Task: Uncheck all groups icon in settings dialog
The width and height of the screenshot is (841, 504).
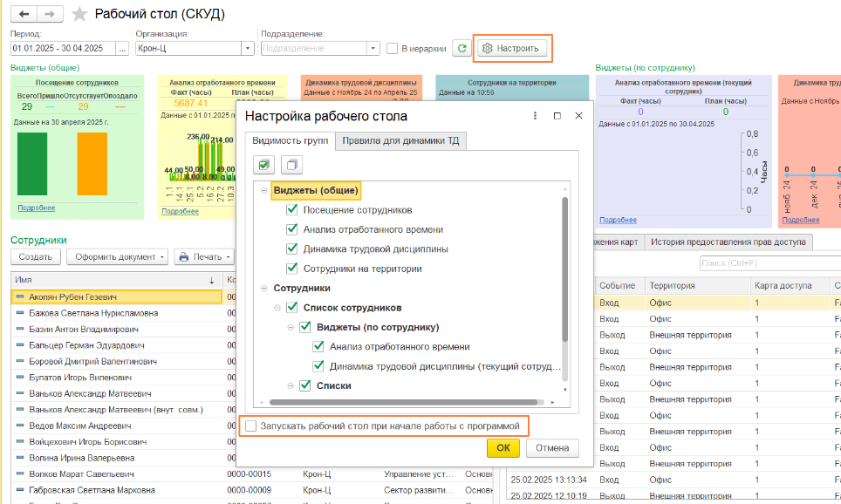Action: tap(291, 164)
